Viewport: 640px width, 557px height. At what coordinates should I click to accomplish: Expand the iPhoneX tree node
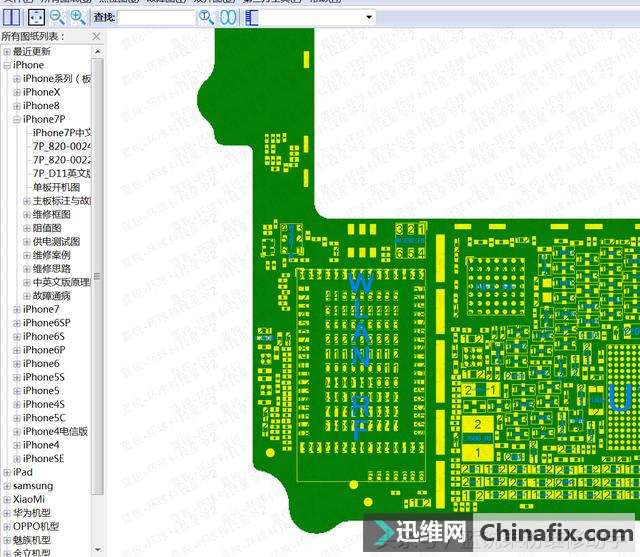[x=17, y=92]
